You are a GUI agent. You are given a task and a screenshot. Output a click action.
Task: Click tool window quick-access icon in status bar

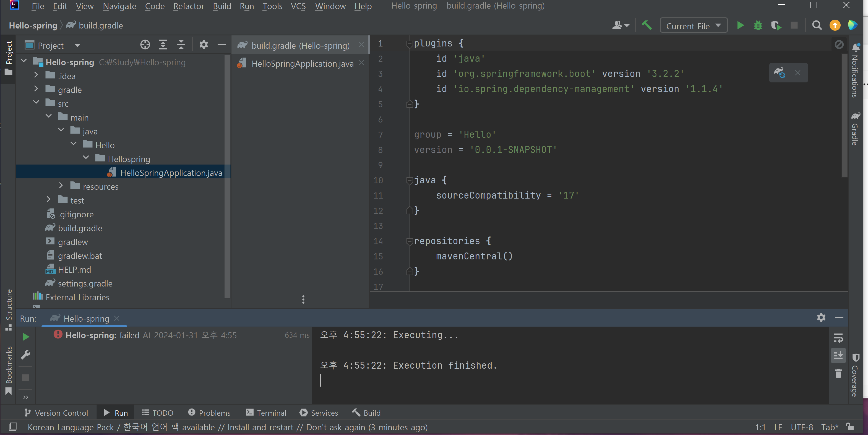[x=13, y=427]
